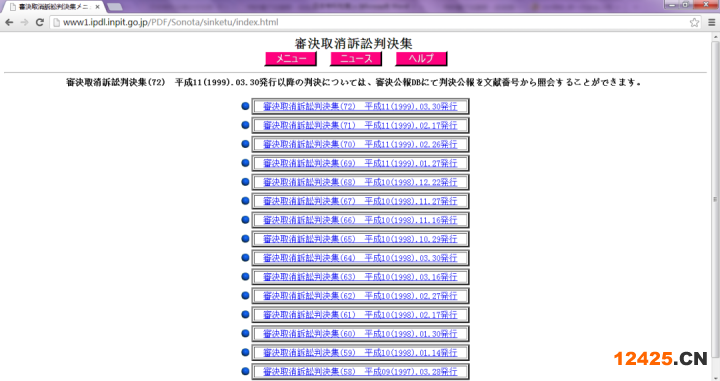The image size is (720, 381).
Task: Open link 審決取消訴訟判決集(63) 平成10(1998).03.16発行
Action: pyautogui.click(x=360, y=277)
